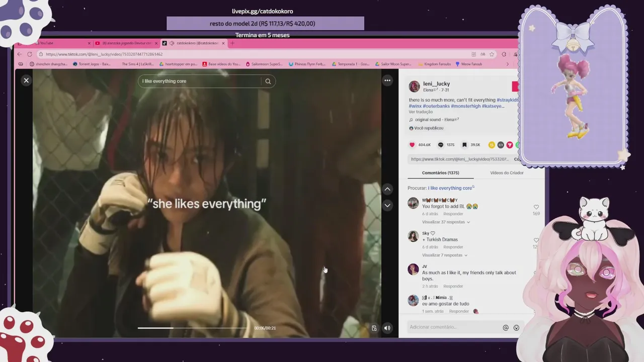This screenshot has width=644, height=362.
Task: Click the #monsterhigh hashtag
Action: pyautogui.click(x=465, y=106)
